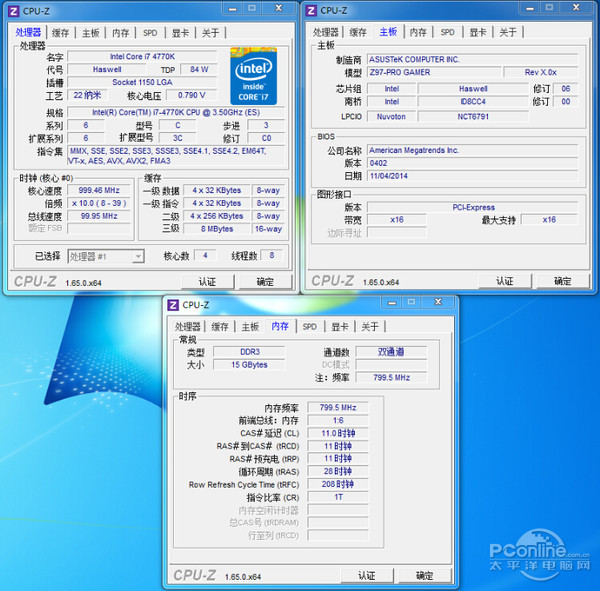This screenshot has width=600, height=591.
Task: Click the processor name field Intel Core i7 4770K
Action: point(142,57)
